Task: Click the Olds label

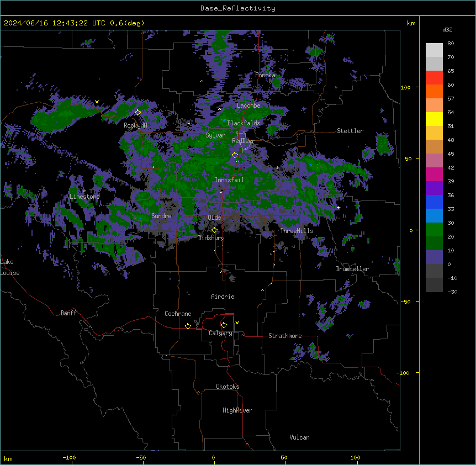Action: [x=214, y=218]
